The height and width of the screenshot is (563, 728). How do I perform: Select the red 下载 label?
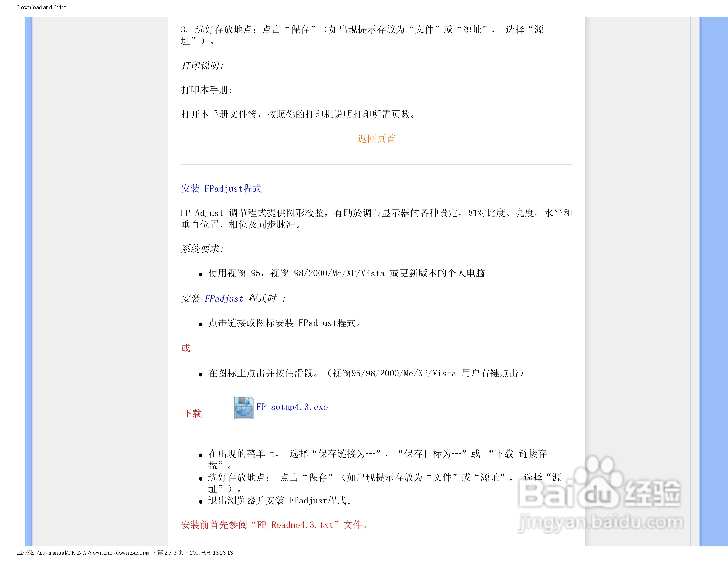point(193,414)
